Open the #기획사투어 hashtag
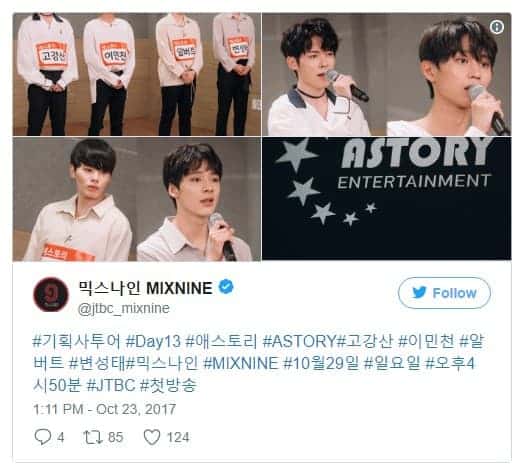526x473 pixels. 76,341
